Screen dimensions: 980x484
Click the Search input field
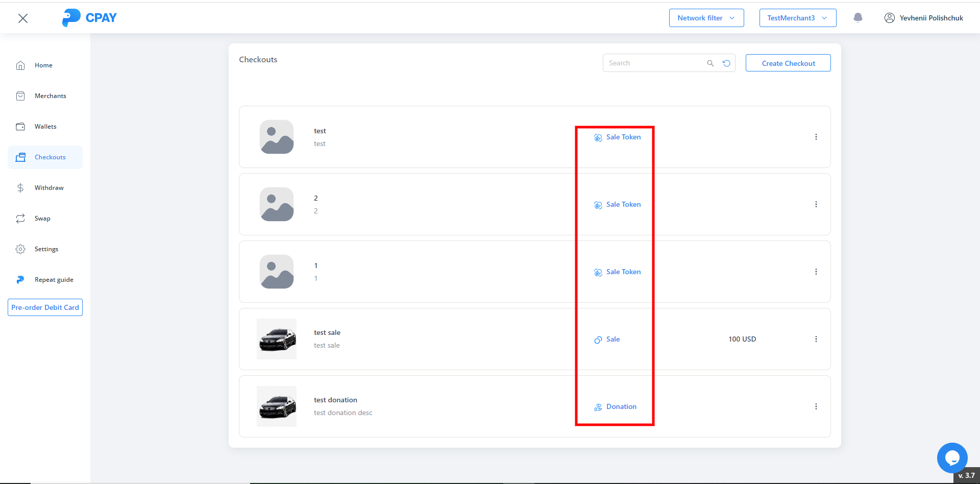(x=653, y=63)
